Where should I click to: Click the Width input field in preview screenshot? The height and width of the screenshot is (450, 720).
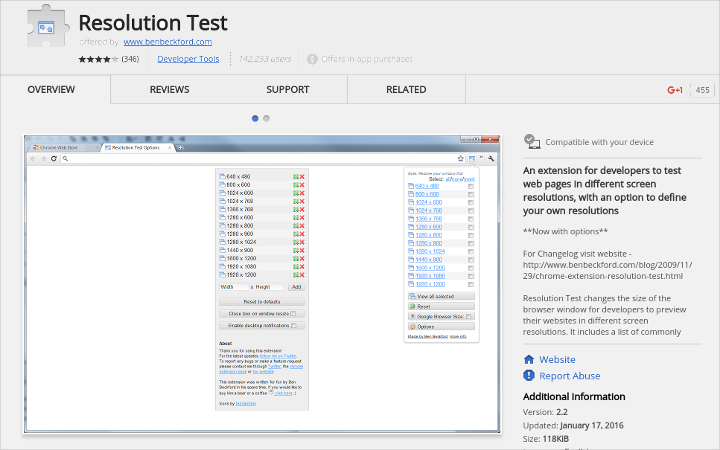click(234, 287)
